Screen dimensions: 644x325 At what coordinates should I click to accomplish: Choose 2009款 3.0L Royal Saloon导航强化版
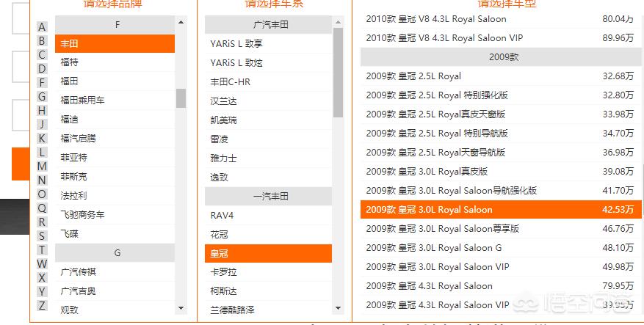point(501,191)
